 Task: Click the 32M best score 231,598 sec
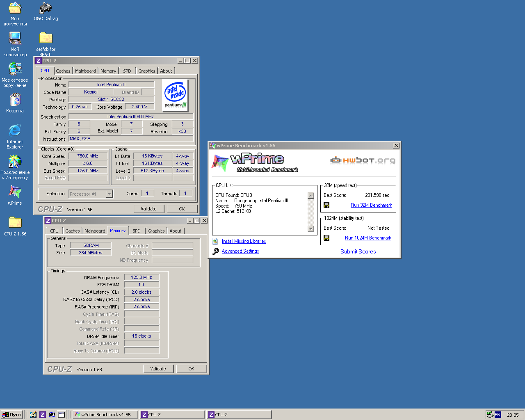pos(377,195)
